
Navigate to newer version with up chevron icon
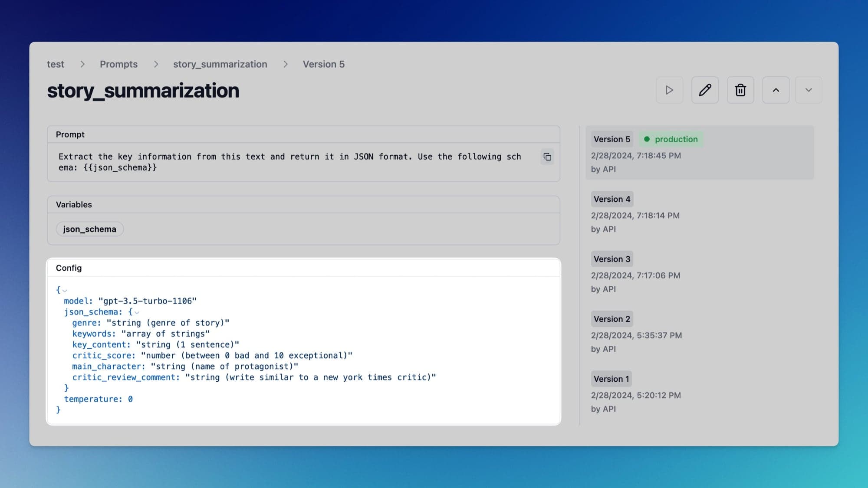click(x=776, y=90)
